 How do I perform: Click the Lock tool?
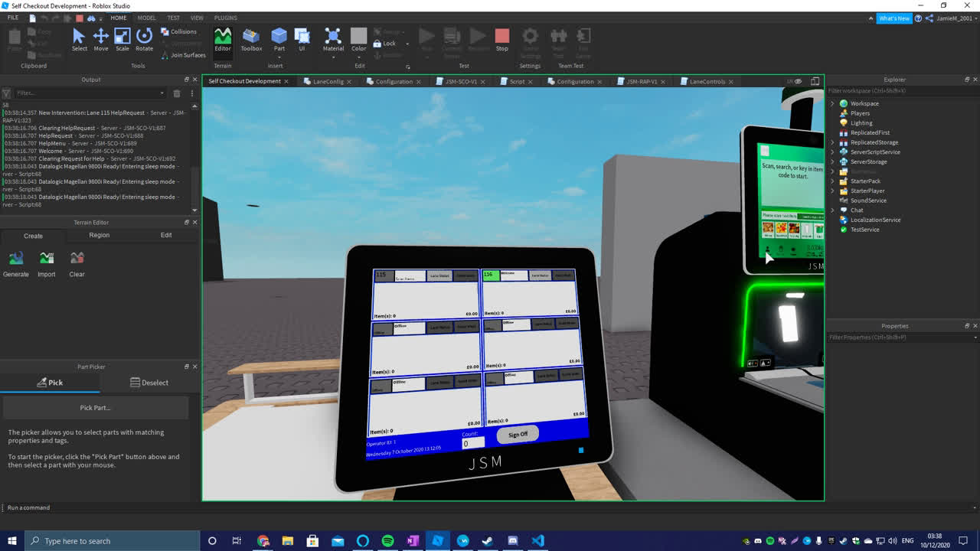pyautogui.click(x=384, y=44)
